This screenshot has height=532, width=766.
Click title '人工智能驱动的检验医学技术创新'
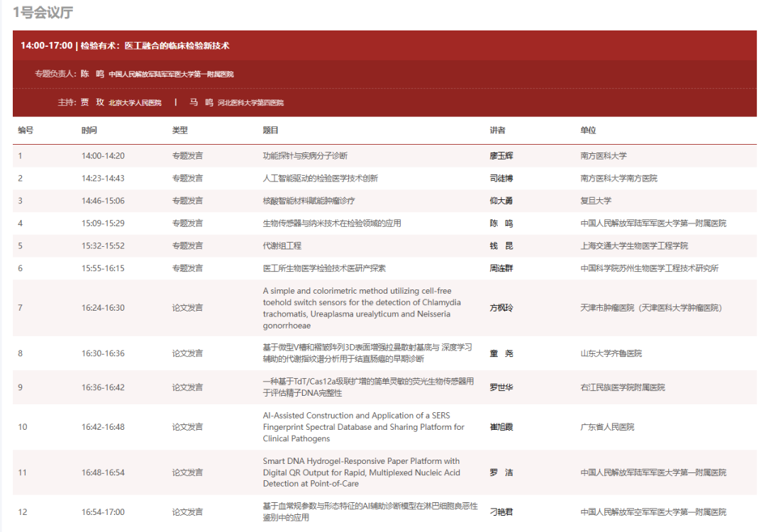[x=321, y=178]
